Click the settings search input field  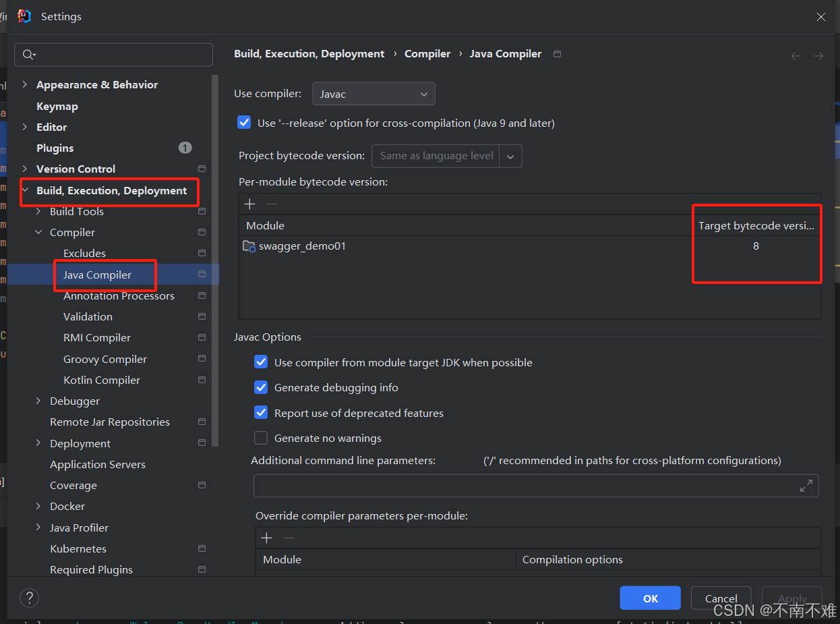[114, 55]
